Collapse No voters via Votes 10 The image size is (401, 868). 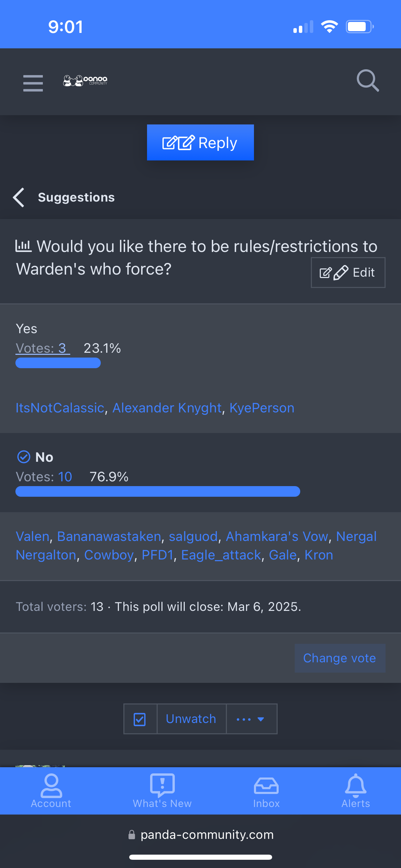point(65,477)
